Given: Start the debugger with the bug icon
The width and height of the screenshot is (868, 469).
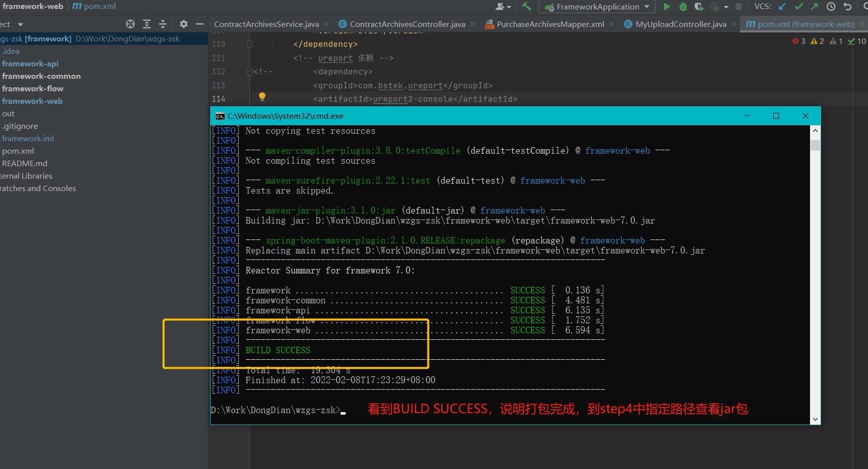Looking at the screenshot, I should (683, 6).
